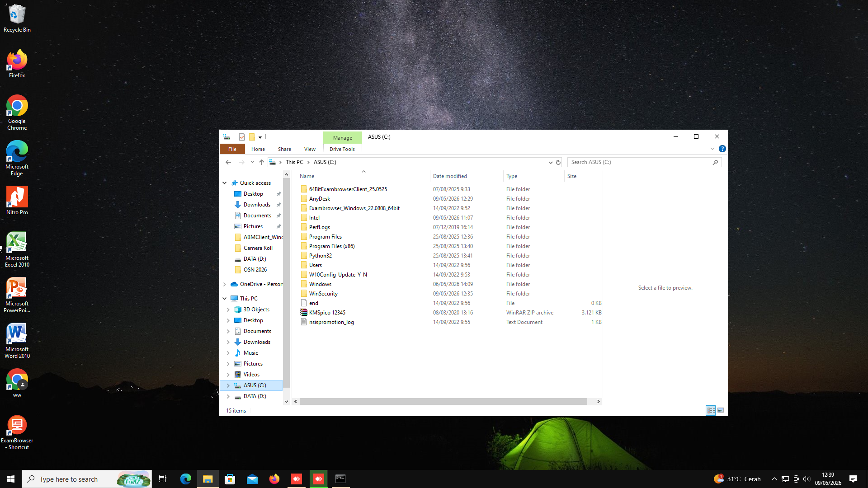
Task: Switch to Large icons view layout icon
Action: point(721,410)
